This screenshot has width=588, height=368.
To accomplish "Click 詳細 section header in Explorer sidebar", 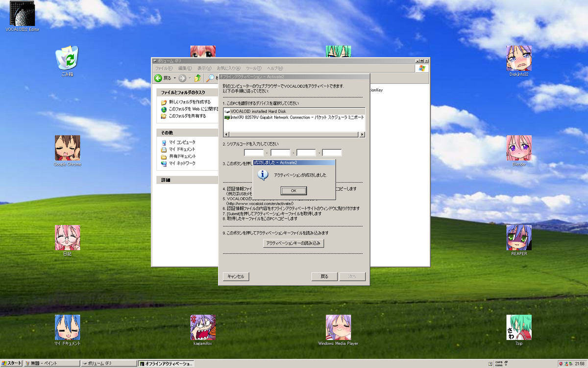I will coord(187,180).
